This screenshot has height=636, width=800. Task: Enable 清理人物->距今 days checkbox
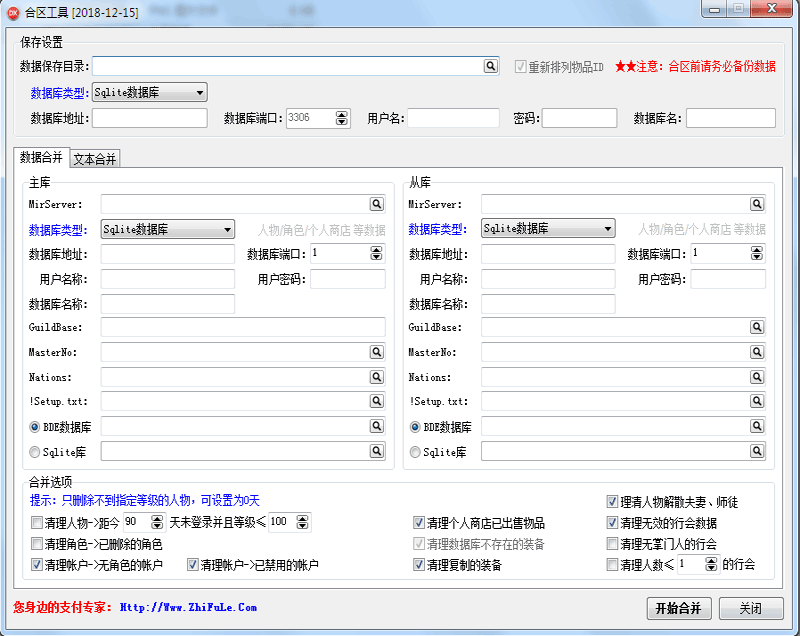point(37,522)
